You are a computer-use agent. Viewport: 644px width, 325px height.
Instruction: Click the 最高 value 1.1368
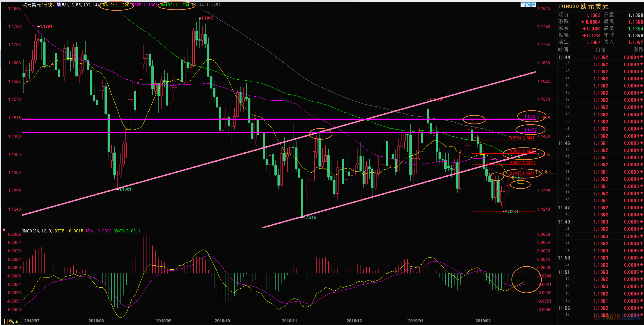click(x=635, y=22)
